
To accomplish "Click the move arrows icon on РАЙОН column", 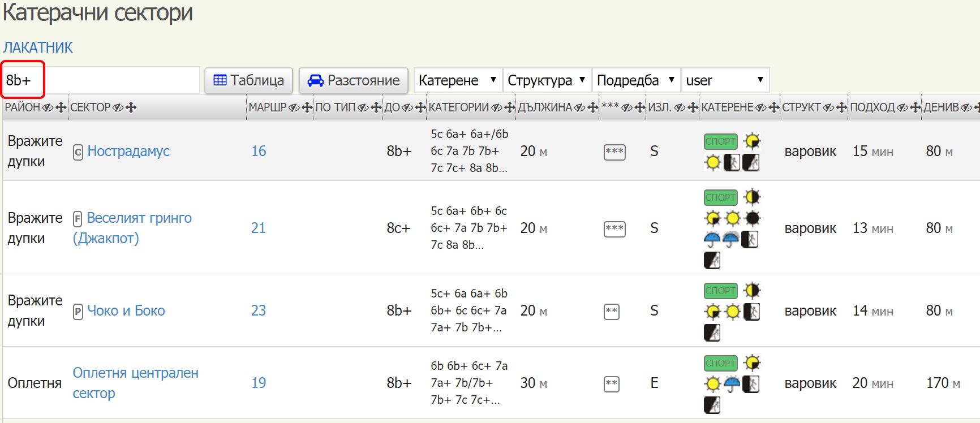I will (61, 107).
